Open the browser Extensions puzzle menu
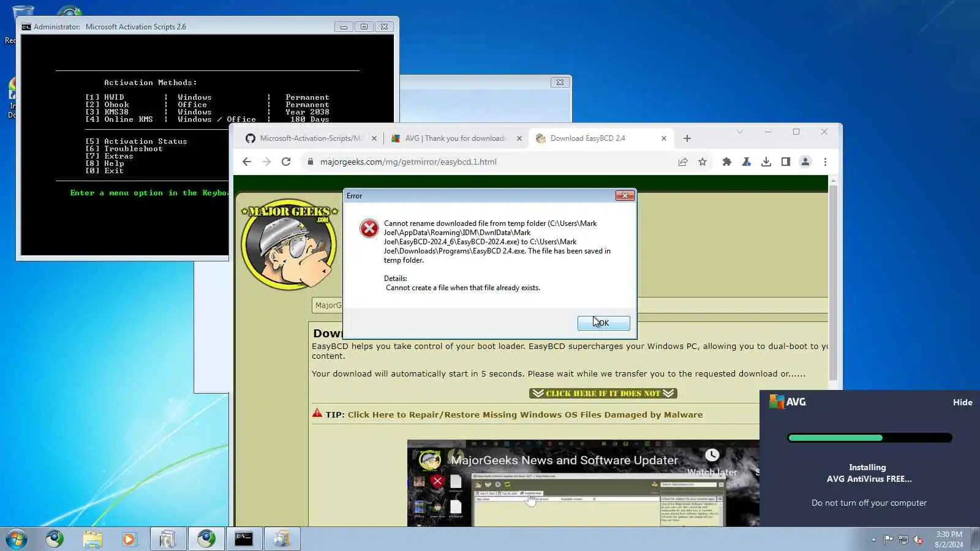Screen dimensions: 980x551 point(727,162)
